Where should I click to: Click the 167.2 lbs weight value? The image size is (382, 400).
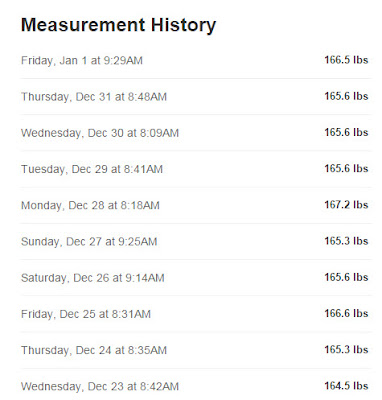346,205
